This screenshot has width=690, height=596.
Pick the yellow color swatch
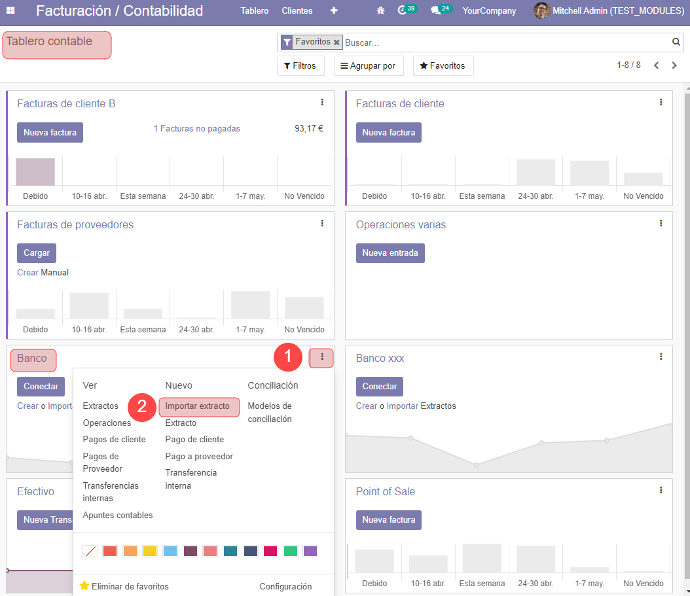[150, 551]
